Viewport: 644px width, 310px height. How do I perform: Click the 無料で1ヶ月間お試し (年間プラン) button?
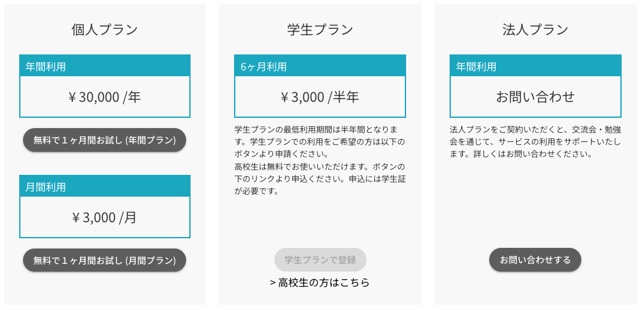[x=104, y=140]
